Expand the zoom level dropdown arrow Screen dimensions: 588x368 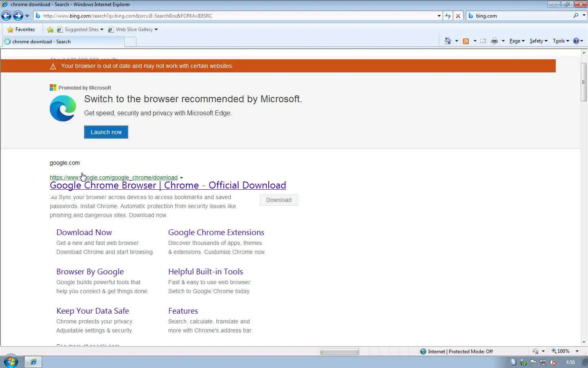pyautogui.click(x=577, y=351)
